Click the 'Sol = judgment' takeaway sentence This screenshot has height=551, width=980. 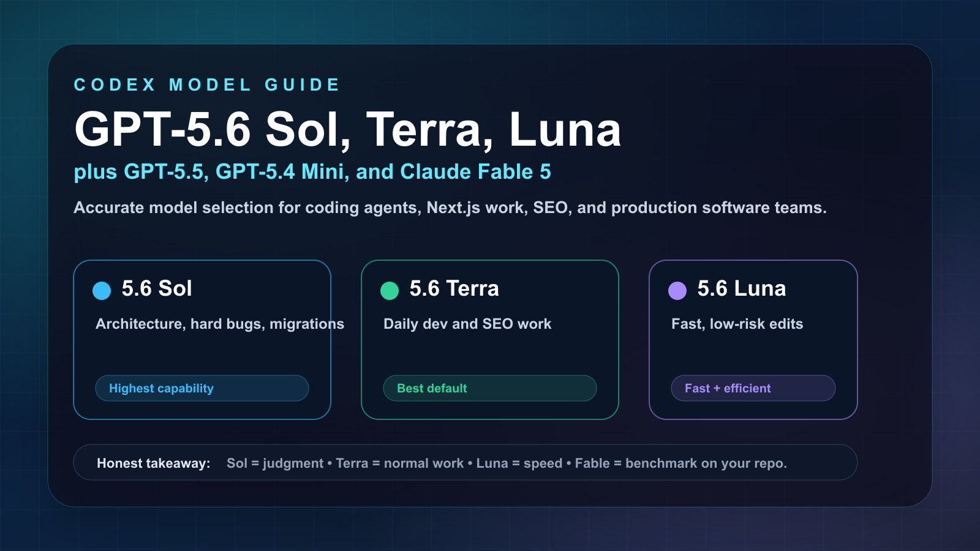[x=507, y=463]
